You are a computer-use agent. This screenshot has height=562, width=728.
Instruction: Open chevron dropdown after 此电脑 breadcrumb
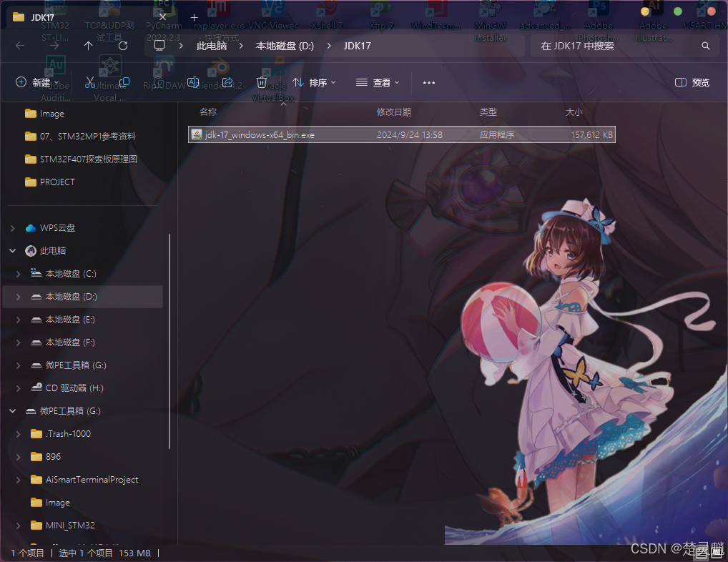[241, 46]
